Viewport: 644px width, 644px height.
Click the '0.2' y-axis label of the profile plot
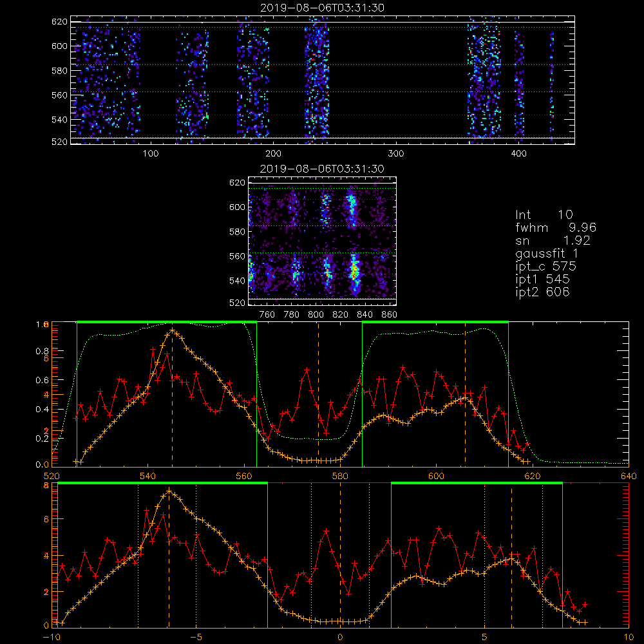41,438
